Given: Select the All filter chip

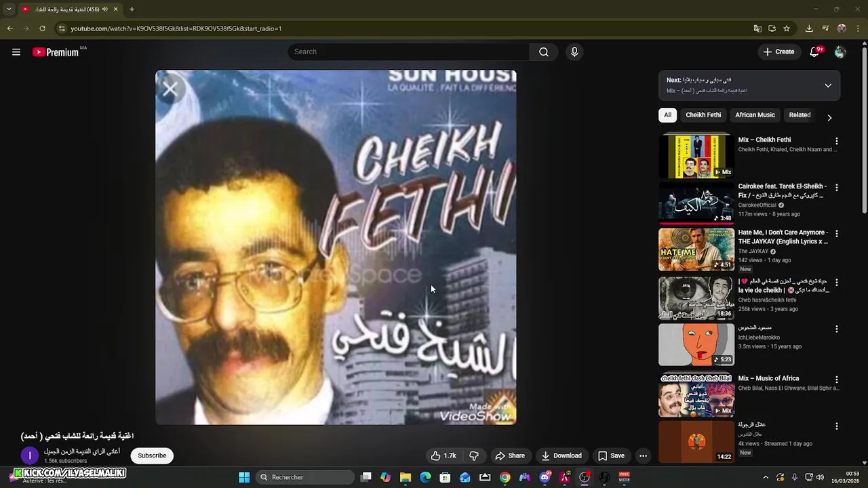Looking at the screenshot, I should pos(667,115).
